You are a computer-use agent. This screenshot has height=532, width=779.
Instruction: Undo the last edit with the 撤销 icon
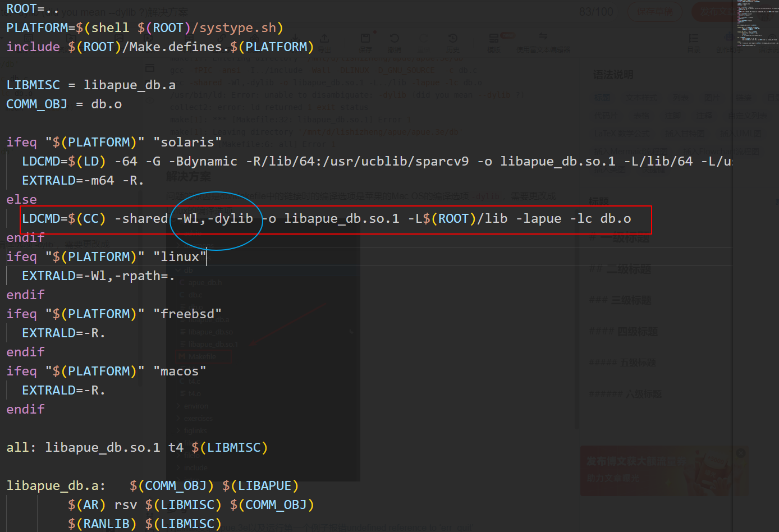[x=395, y=42]
